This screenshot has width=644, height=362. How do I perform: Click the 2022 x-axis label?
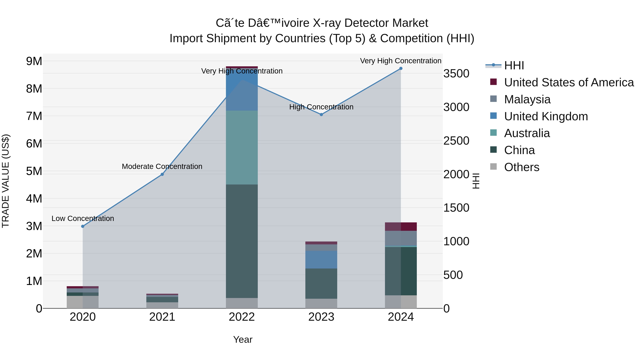click(242, 317)
